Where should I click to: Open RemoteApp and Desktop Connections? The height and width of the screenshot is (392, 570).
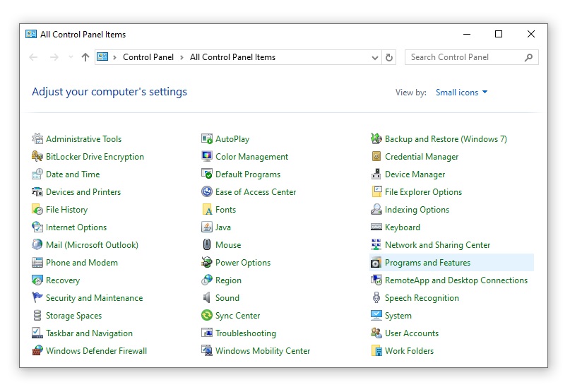point(456,280)
